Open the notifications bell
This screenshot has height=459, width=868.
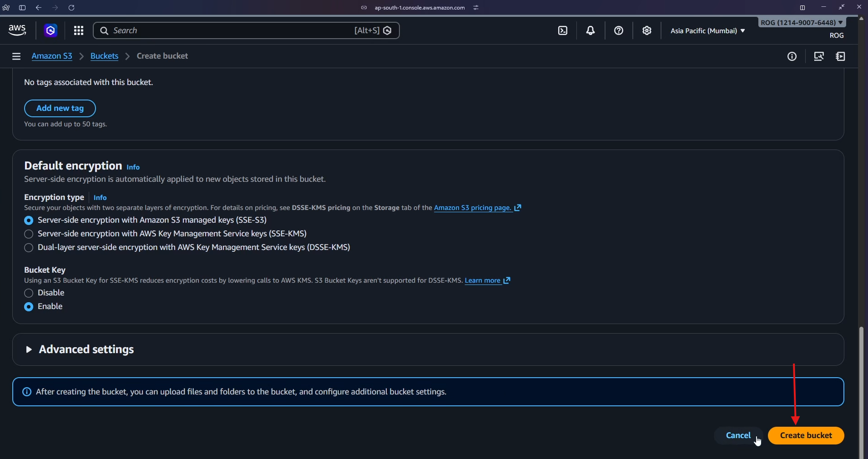(x=590, y=30)
